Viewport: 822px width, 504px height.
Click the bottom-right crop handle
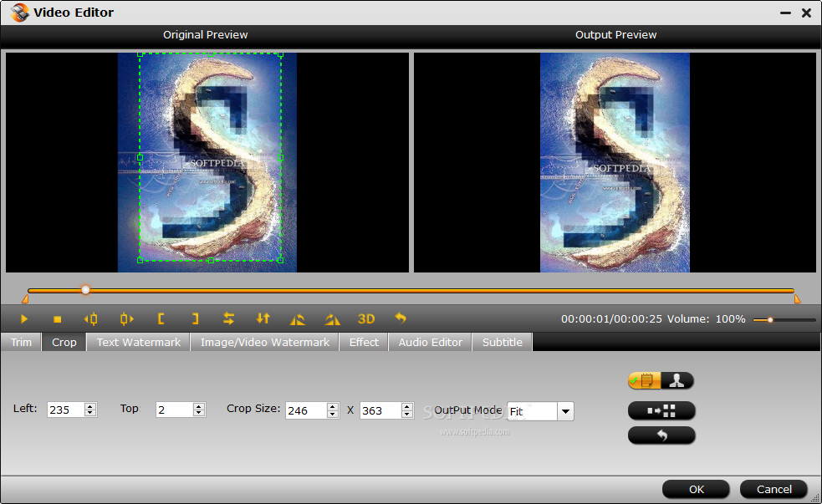coord(280,261)
